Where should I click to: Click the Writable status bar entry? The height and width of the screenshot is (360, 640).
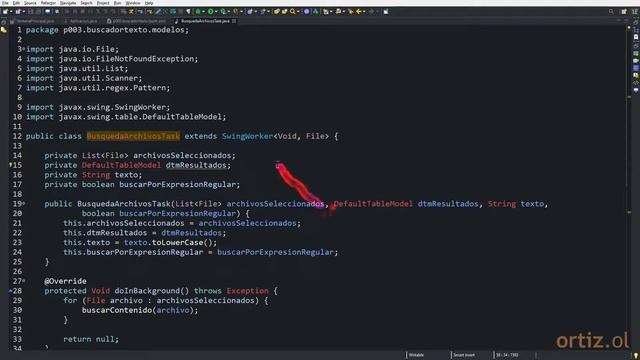[x=416, y=355]
